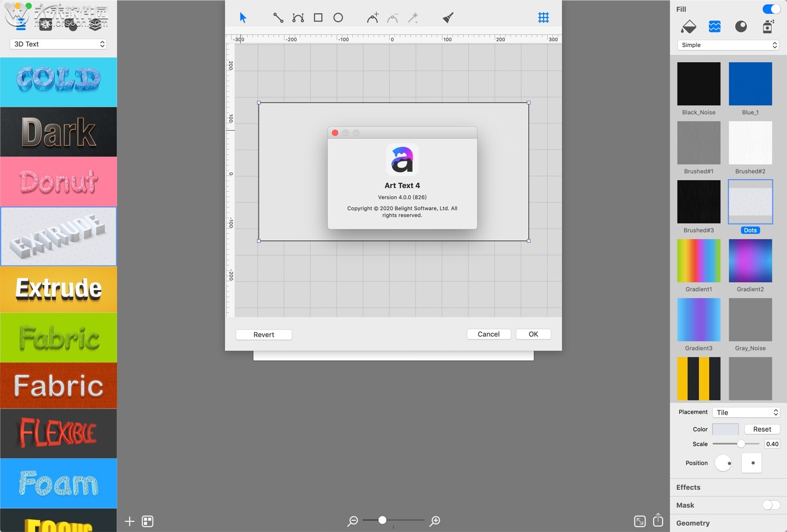The height and width of the screenshot is (532, 787).
Task: Select the orange Extrude text style
Action: pyautogui.click(x=58, y=289)
